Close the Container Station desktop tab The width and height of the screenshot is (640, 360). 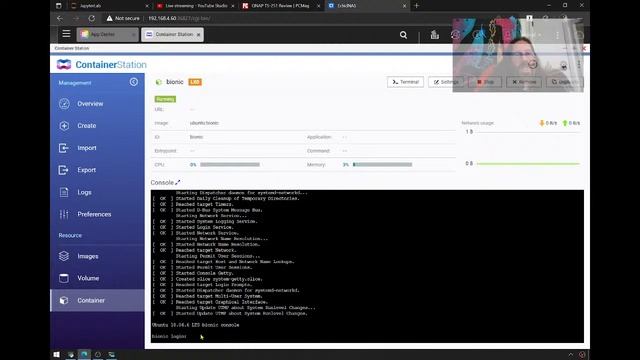coord(199,35)
